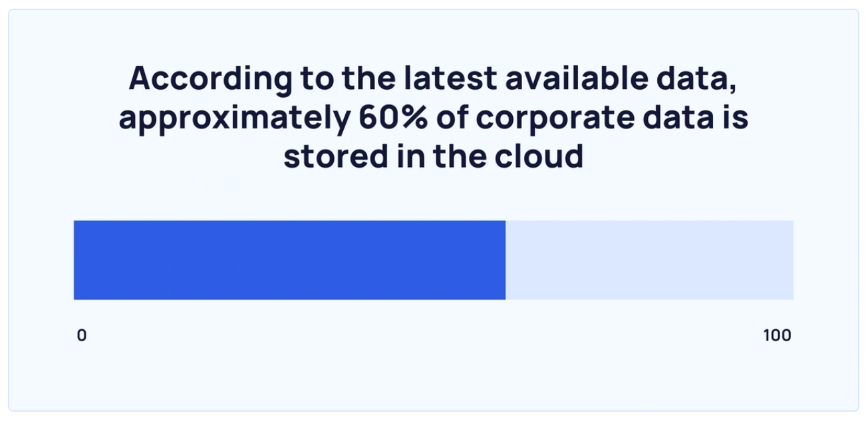
Task: Click the word "approximately" in the heading
Action: (234, 118)
